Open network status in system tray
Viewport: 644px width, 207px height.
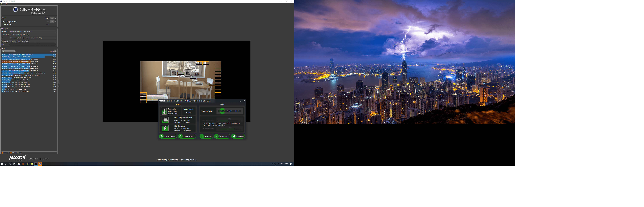click(x=276, y=164)
